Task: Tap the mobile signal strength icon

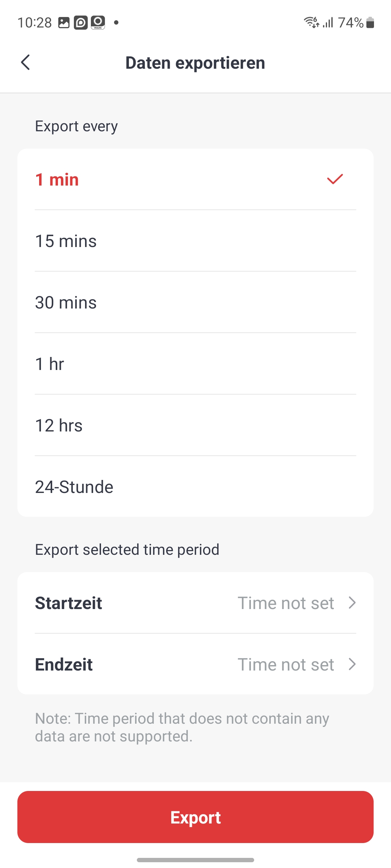Action: (x=328, y=23)
